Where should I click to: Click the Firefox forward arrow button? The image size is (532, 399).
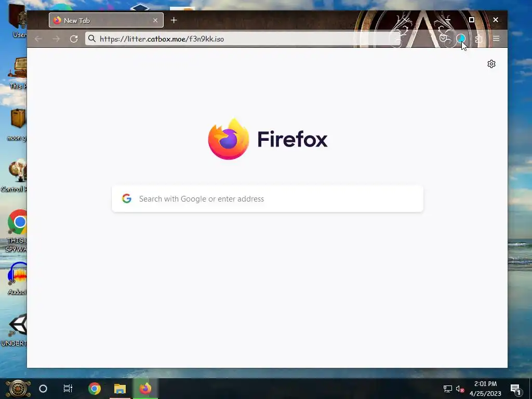point(56,39)
